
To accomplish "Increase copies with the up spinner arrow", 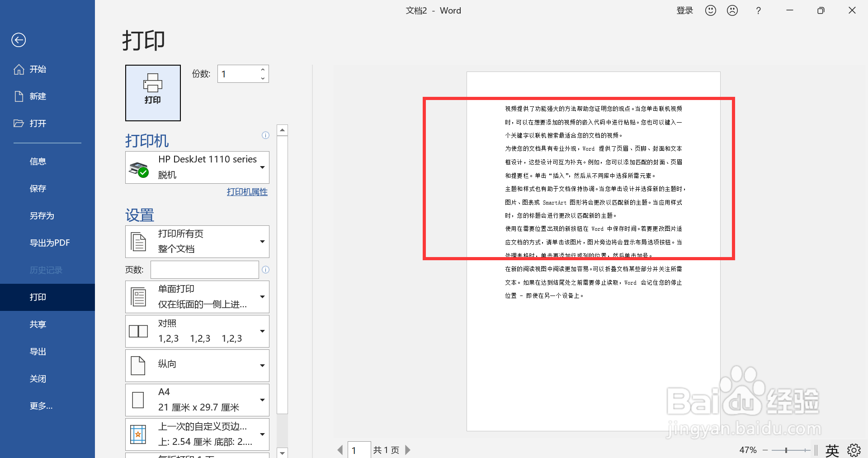I will [263, 69].
